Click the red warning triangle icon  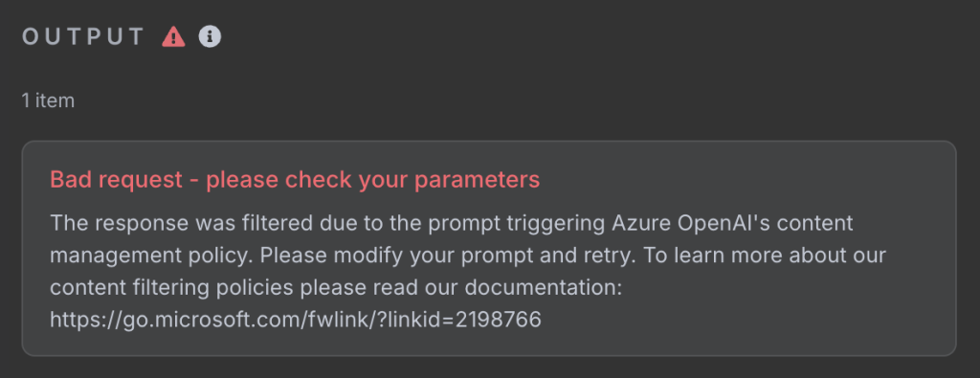pyautogui.click(x=173, y=37)
